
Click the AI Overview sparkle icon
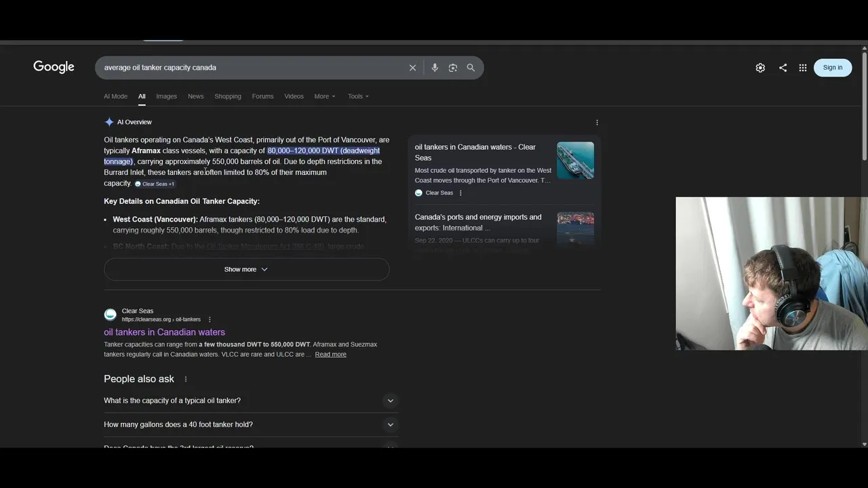(109, 122)
